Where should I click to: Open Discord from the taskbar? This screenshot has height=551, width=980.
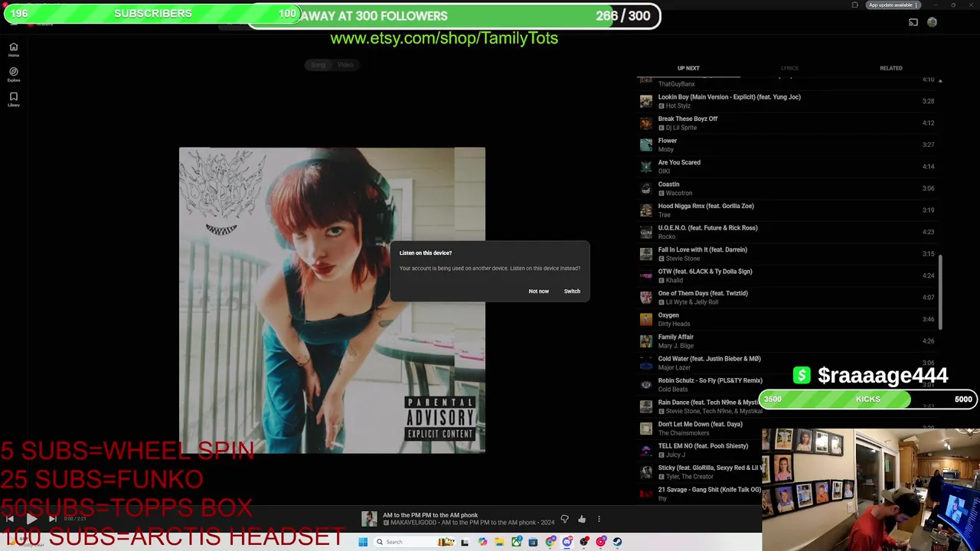(x=567, y=542)
